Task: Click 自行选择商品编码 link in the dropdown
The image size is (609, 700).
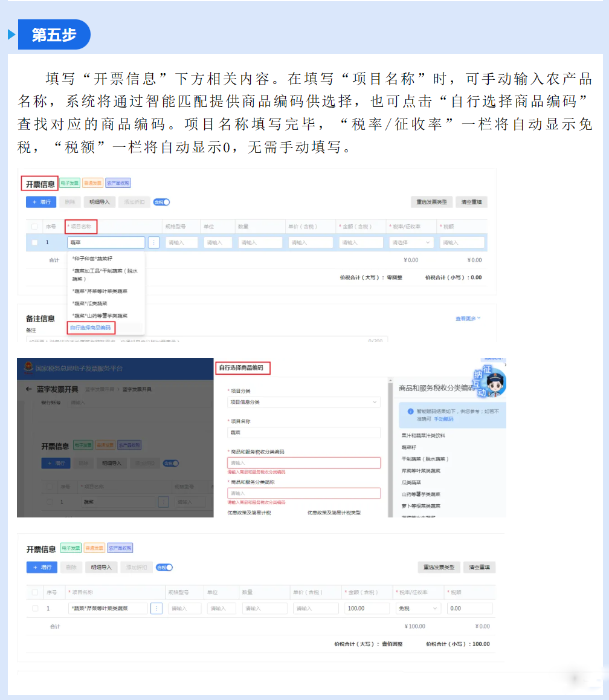Action: [91, 328]
